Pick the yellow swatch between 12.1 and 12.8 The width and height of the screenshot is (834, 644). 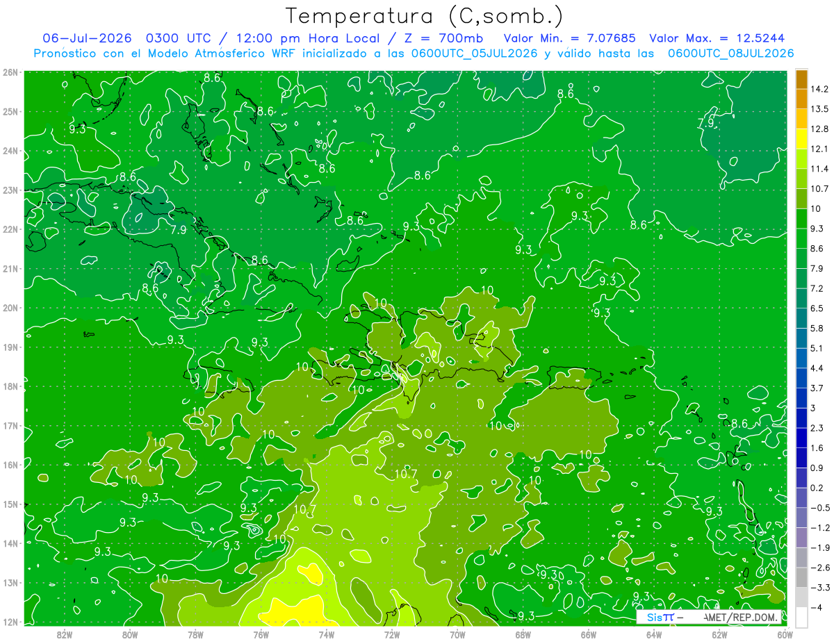tap(801, 139)
